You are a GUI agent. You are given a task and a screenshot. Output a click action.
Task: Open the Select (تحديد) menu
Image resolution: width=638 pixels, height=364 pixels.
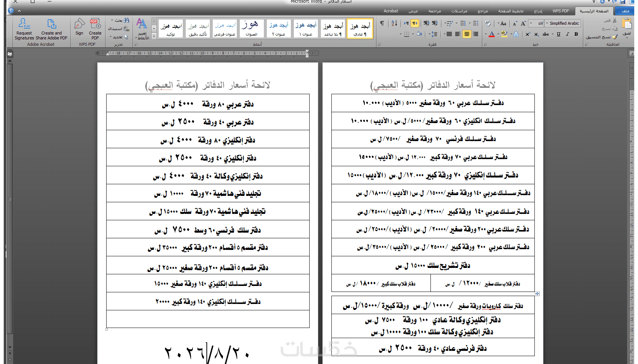pyautogui.click(x=119, y=37)
